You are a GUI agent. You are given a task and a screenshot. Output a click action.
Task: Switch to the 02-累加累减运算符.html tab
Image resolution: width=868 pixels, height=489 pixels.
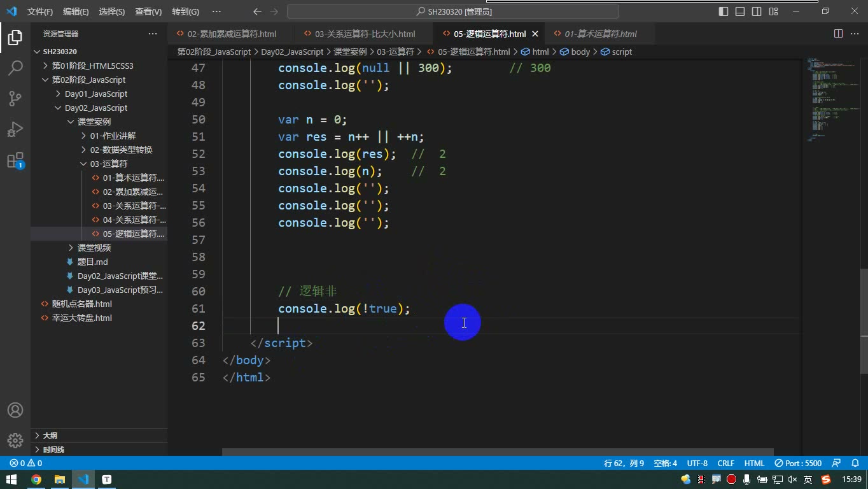point(232,34)
